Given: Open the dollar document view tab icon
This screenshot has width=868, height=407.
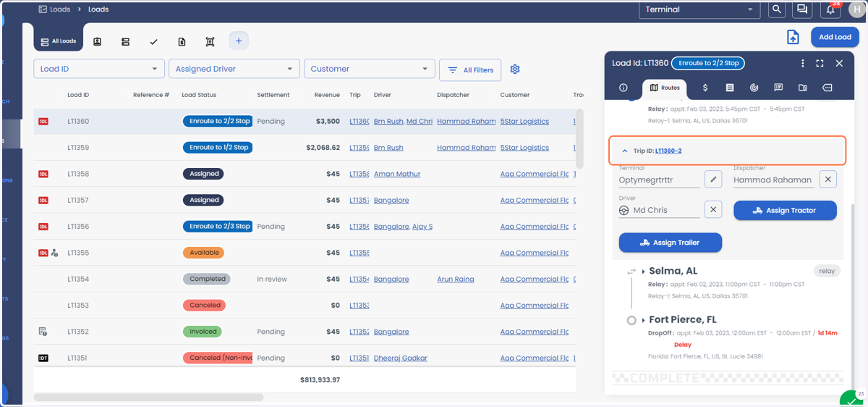Looking at the screenshot, I should (182, 42).
